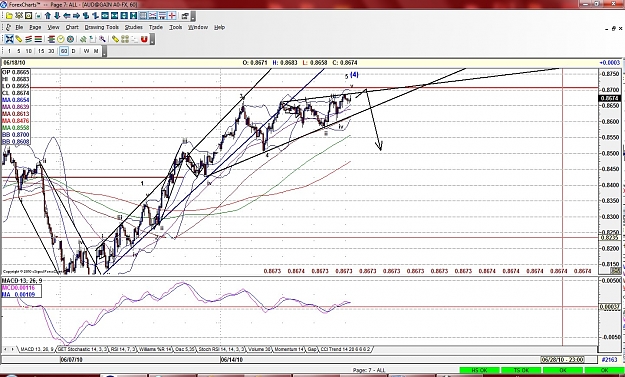Switch to the Gap tab

pyautogui.click(x=312, y=349)
